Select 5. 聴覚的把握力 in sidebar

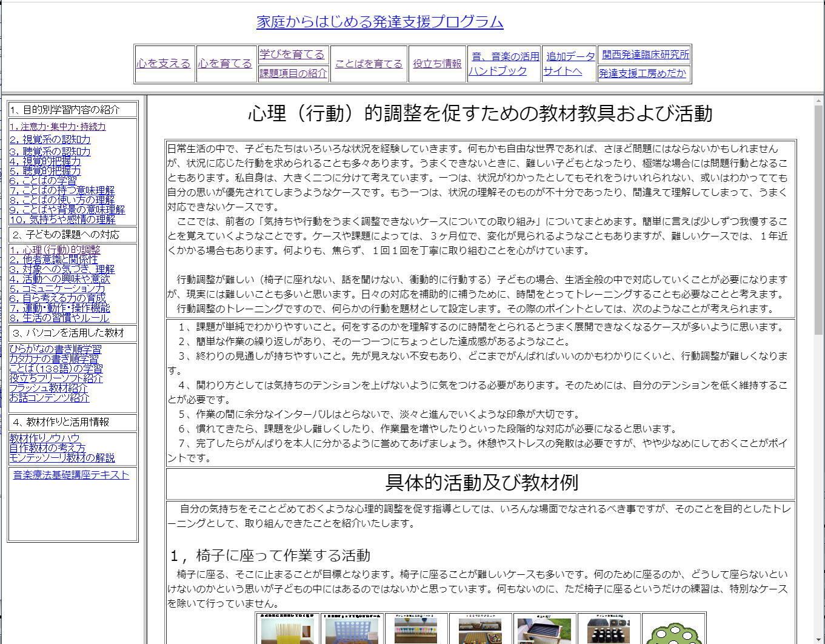coord(45,171)
